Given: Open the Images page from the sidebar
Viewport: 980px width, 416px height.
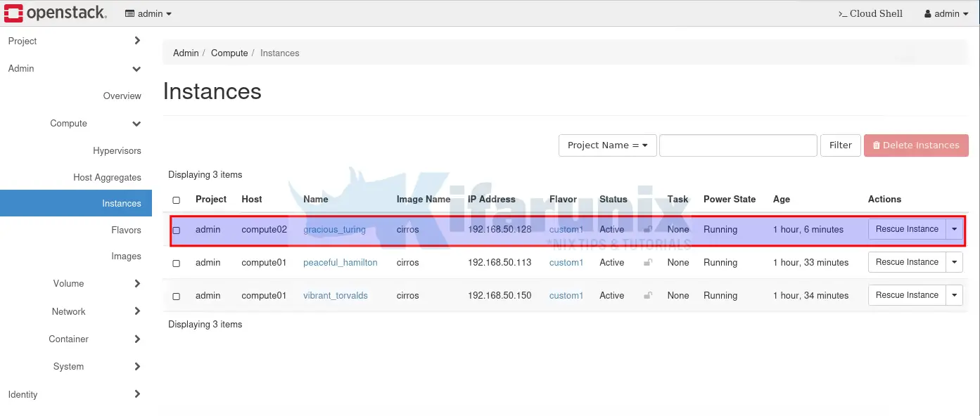Looking at the screenshot, I should coord(126,256).
